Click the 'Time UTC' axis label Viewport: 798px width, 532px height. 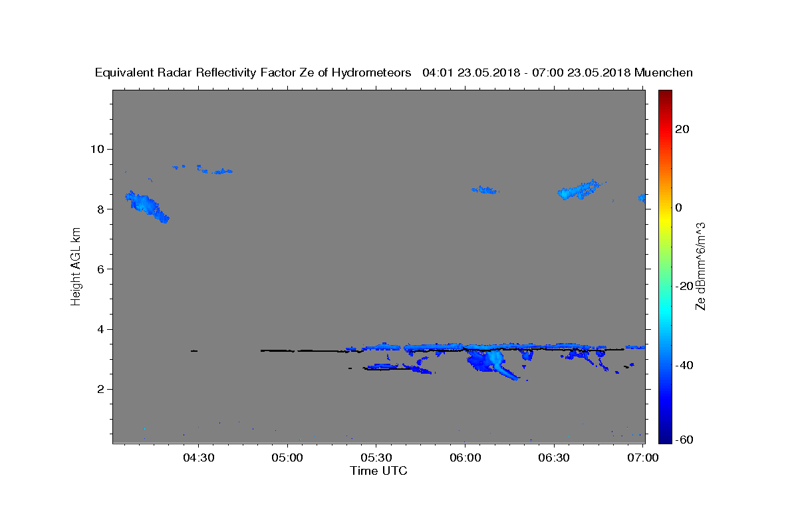(x=378, y=471)
